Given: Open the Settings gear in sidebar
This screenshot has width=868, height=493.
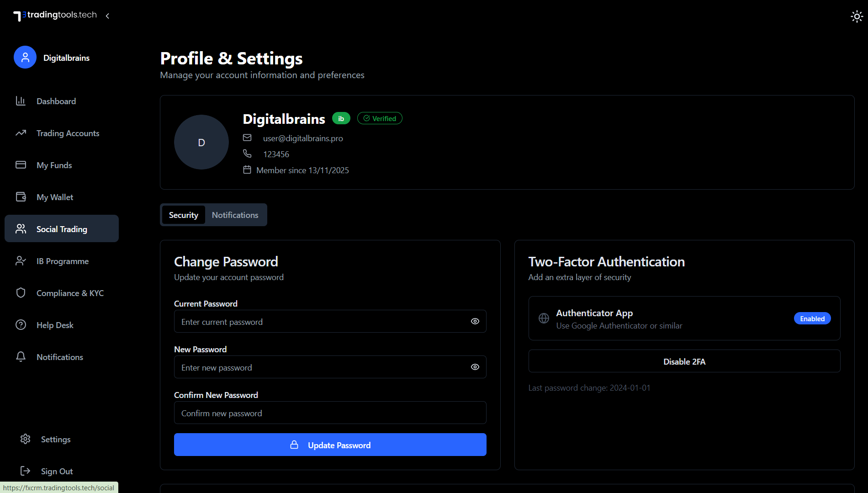Looking at the screenshot, I should [x=25, y=439].
